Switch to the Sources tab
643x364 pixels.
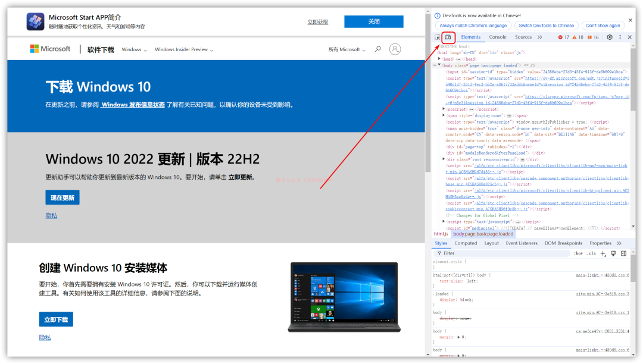click(523, 37)
